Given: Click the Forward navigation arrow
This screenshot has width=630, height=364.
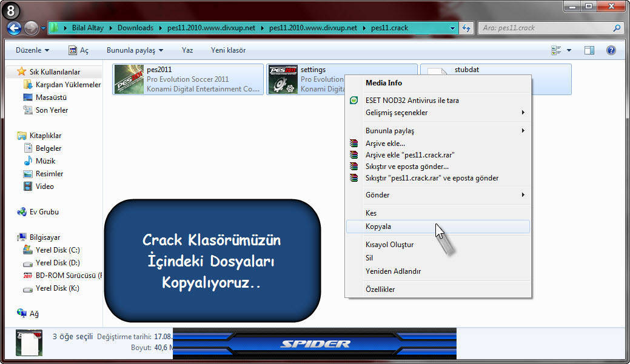Looking at the screenshot, I should click(32, 28).
